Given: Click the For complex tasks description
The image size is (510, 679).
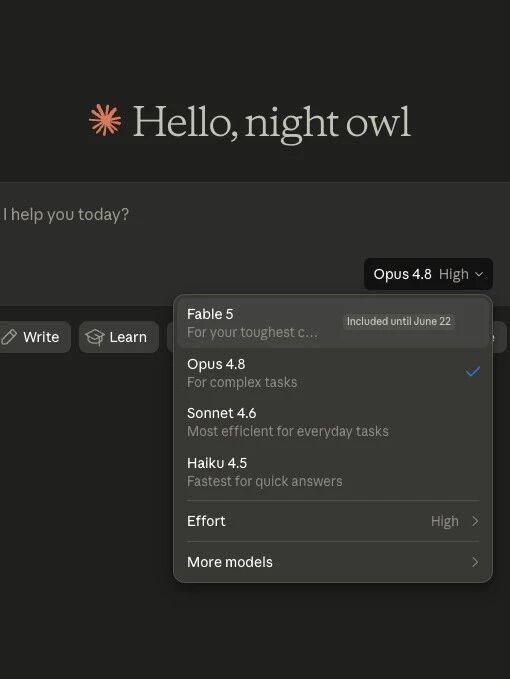Looking at the screenshot, I should click(242, 382).
